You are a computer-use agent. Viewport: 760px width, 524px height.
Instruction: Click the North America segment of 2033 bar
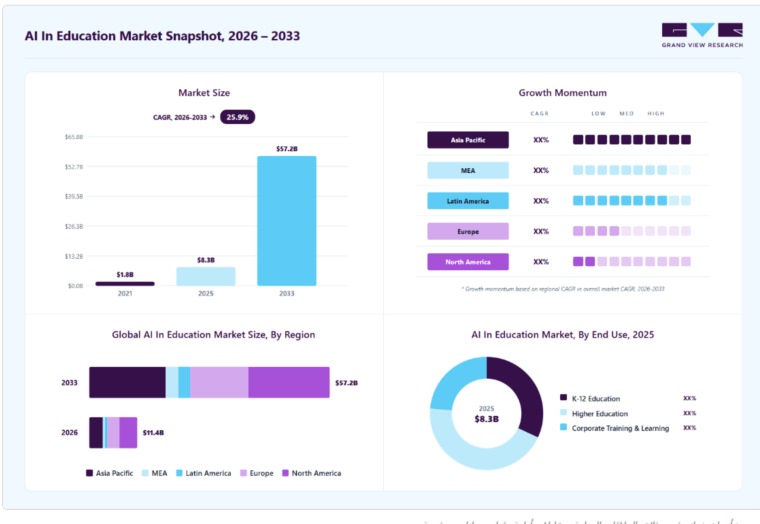(x=289, y=382)
